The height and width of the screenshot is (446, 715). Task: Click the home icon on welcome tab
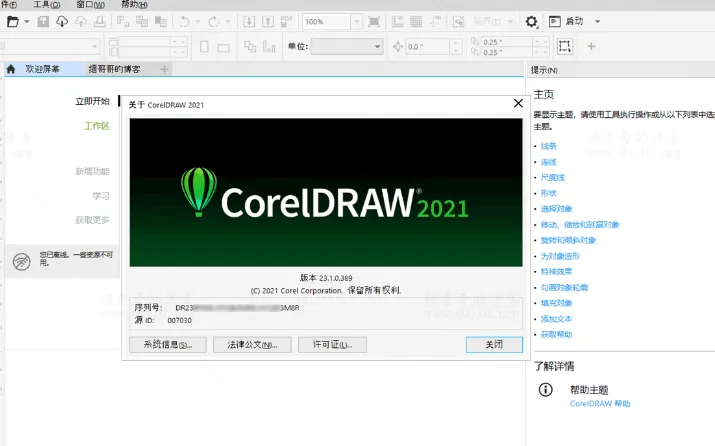[11, 69]
